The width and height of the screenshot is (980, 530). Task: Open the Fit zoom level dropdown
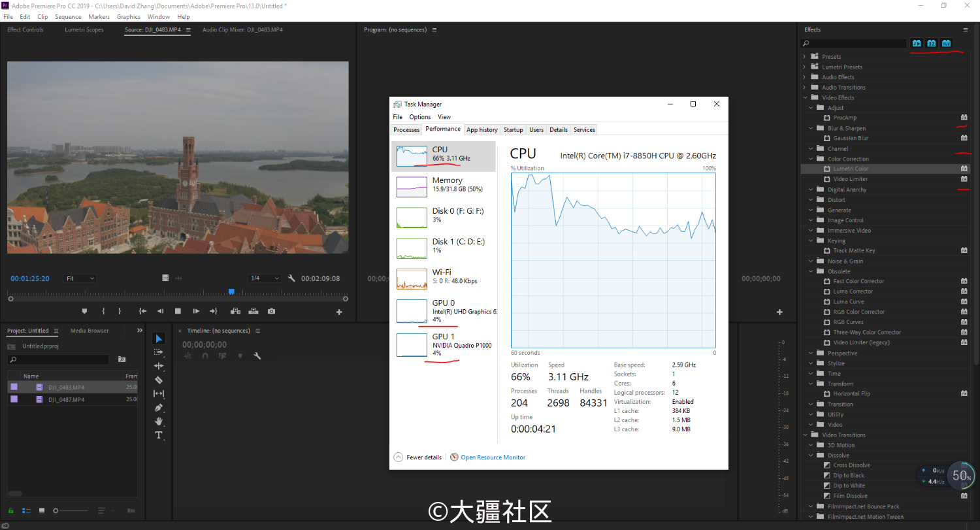(80, 278)
